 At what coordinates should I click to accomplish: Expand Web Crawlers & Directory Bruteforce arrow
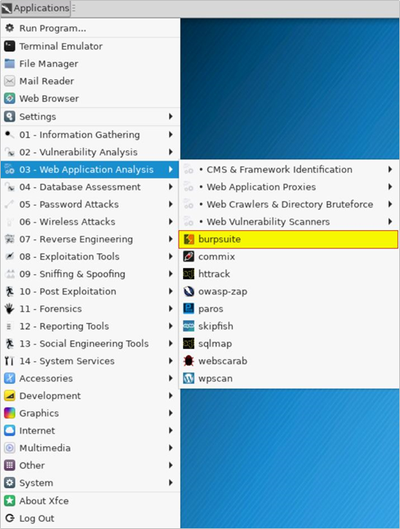click(390, 204)
